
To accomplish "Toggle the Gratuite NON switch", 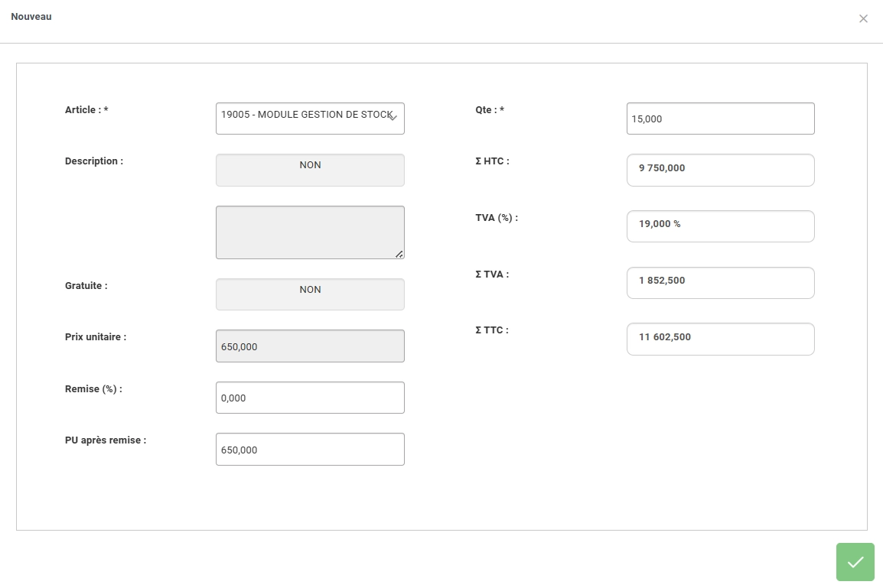I will point(310,294).
